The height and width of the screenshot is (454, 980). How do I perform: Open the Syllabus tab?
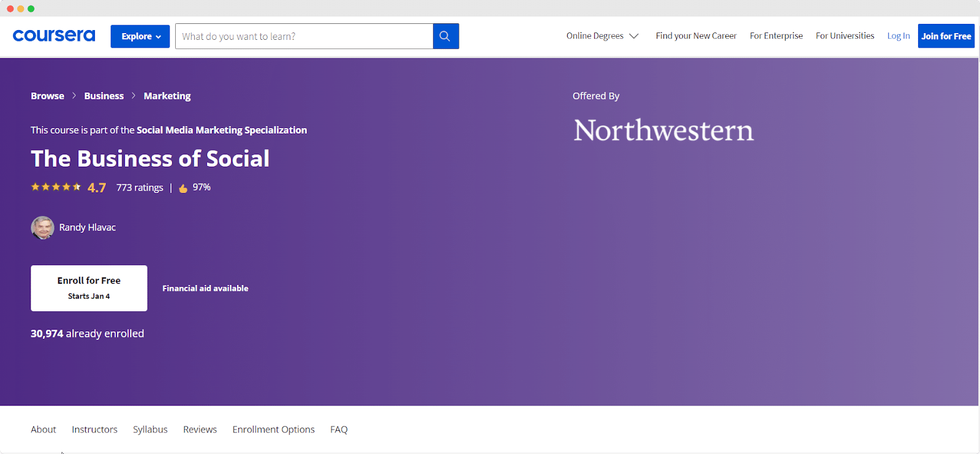click(150, 429)
